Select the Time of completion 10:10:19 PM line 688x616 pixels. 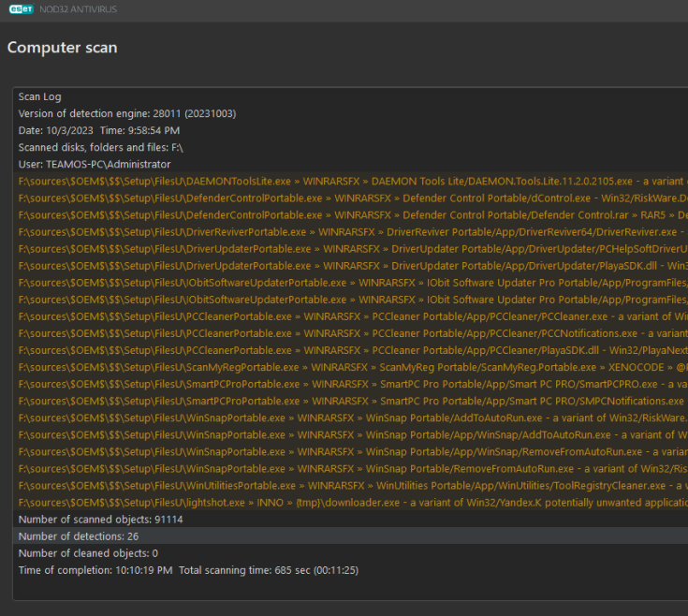pyautogui.click(x=351, y=570)
